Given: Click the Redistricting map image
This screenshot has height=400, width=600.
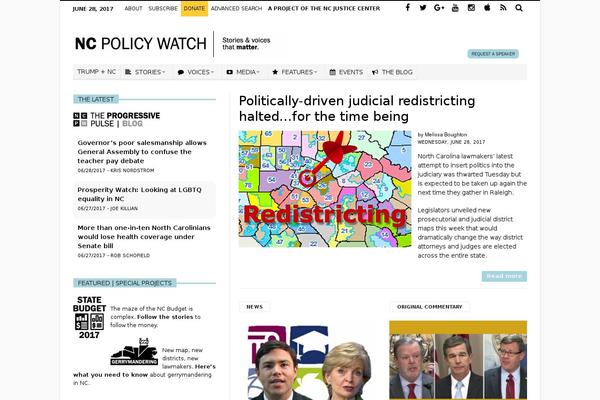Looking at the screenshot, I should pos(325,189).
